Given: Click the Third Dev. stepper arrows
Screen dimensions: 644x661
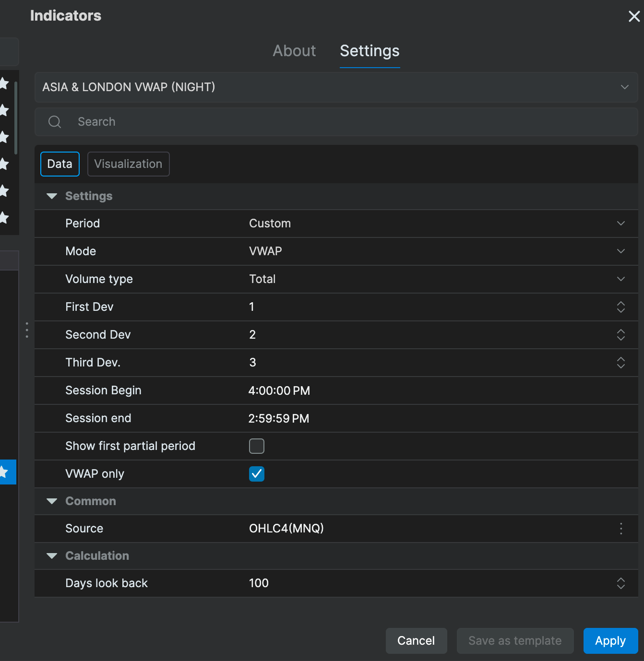Looking at the screenshot, I should [621, 363].
